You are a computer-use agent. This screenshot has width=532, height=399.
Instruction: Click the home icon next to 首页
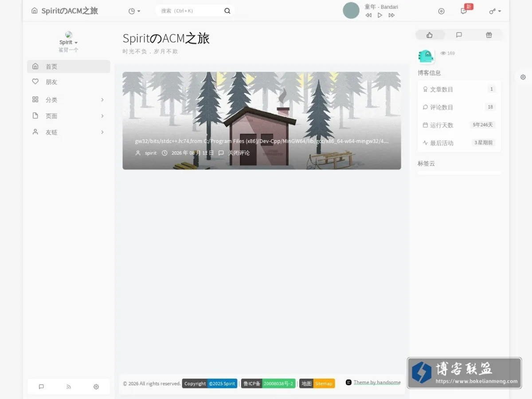coord(35,66)
